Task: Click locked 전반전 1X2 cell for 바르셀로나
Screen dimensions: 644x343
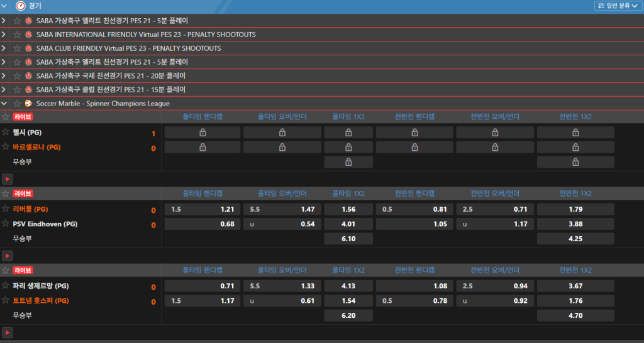Action: point(575,148)
